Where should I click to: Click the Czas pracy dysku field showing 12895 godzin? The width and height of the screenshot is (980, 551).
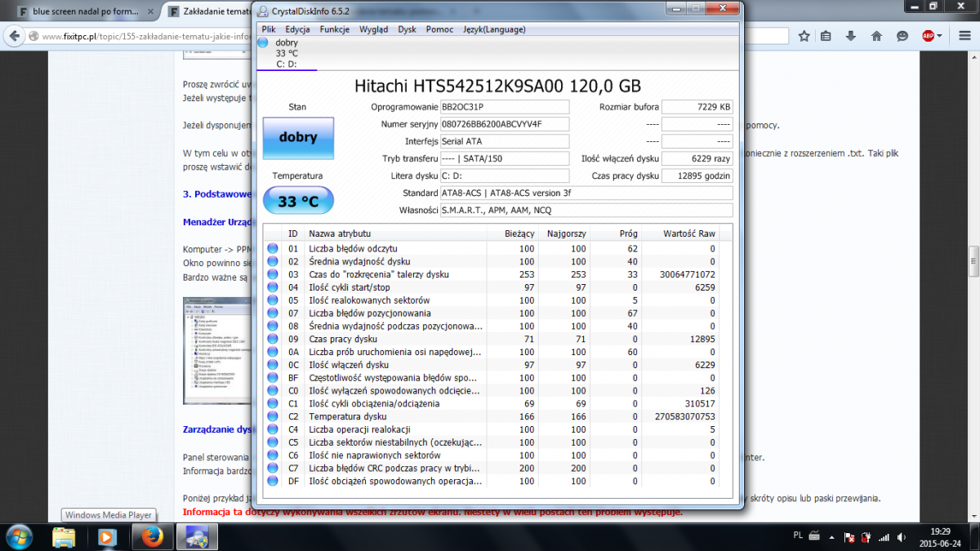click(x=697, y=176)
